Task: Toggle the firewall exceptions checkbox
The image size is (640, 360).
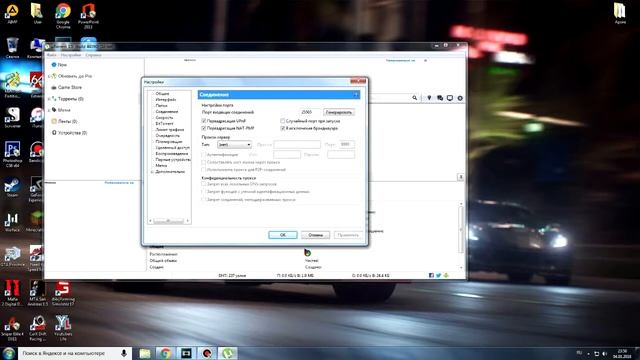Action: tap(282, 128)
